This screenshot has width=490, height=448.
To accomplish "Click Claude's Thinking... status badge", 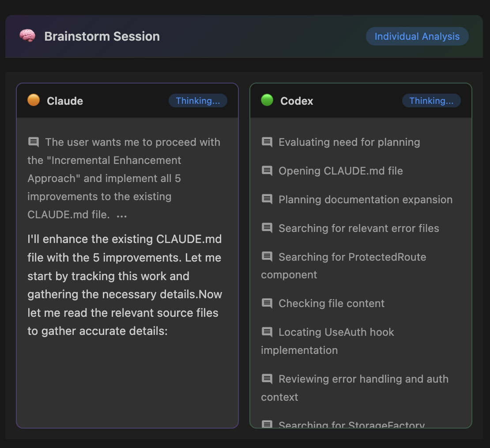I will 198,101.
